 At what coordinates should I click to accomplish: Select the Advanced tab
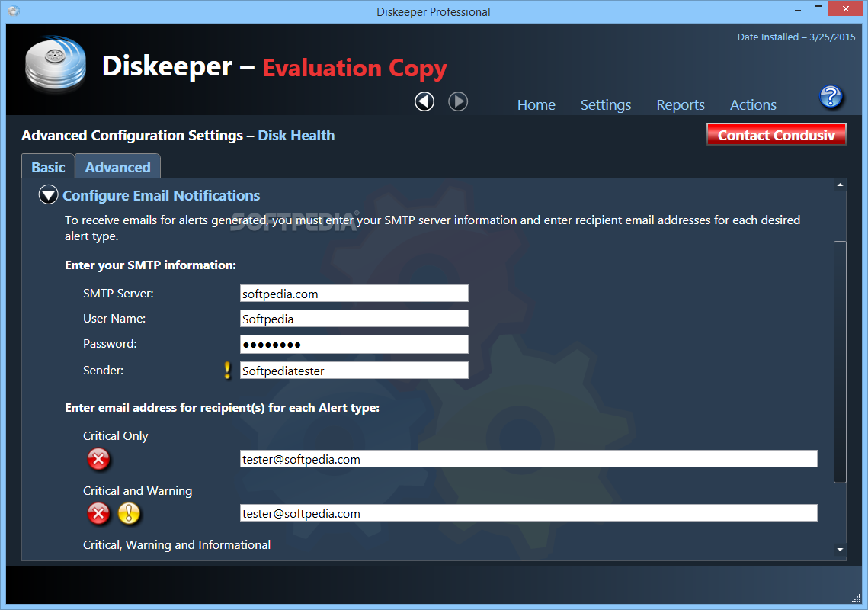[x=117, y=167]
